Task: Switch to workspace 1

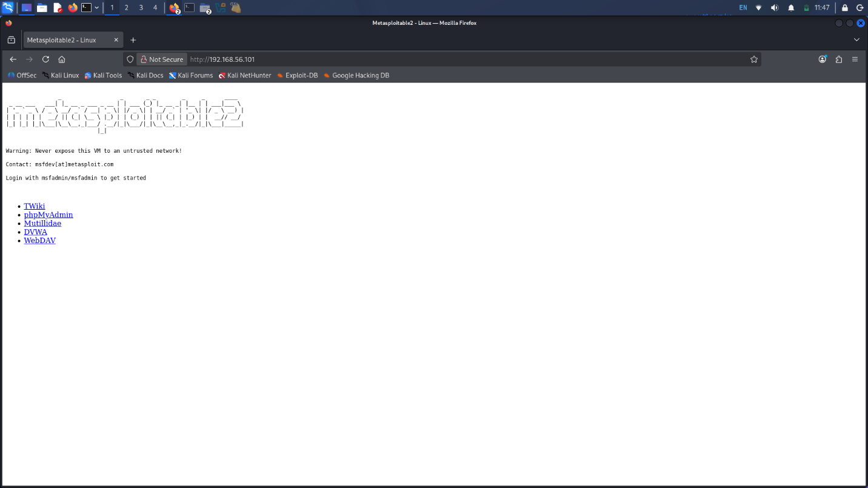Action: pyautogui.click(x=112, y=8)
